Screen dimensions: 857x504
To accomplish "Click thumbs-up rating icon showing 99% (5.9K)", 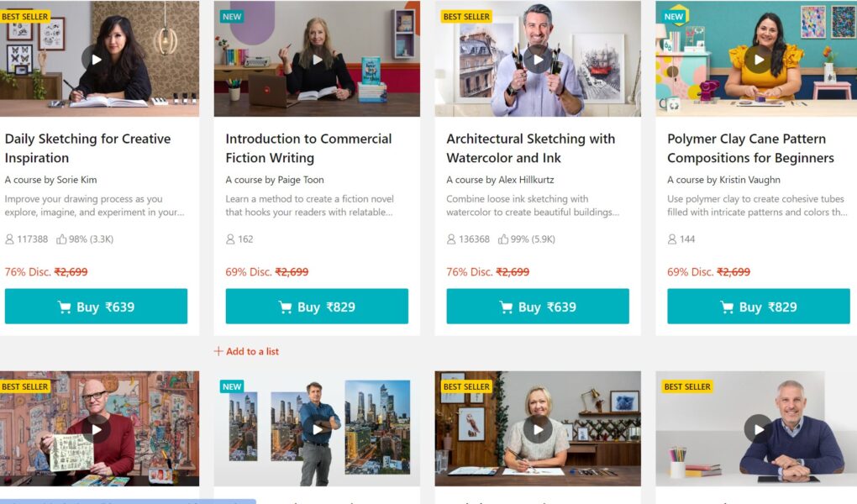I will 502,239.
